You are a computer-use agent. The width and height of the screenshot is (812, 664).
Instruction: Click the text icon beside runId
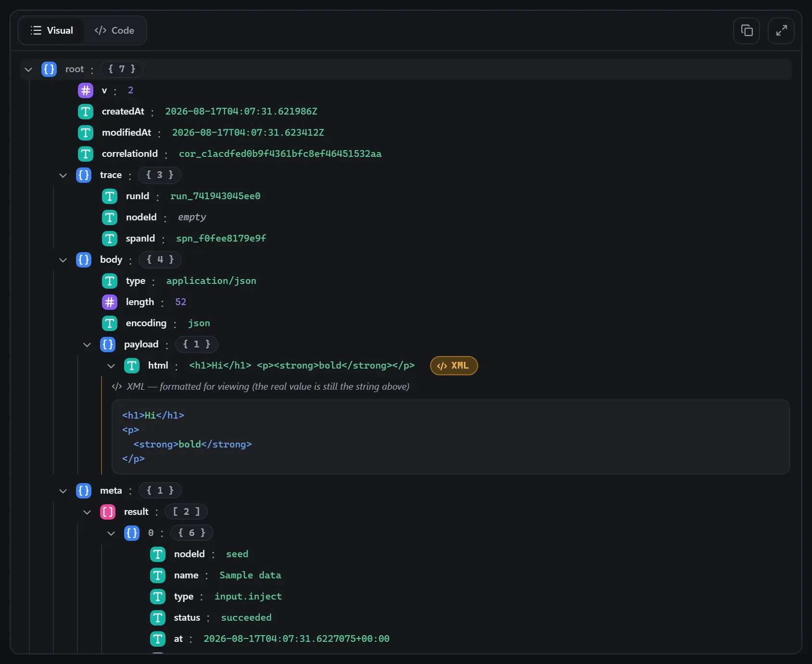[110, 196]
